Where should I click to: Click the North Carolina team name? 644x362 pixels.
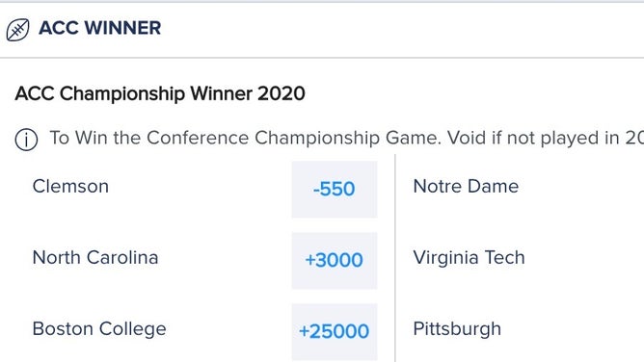tap(95, 258)
